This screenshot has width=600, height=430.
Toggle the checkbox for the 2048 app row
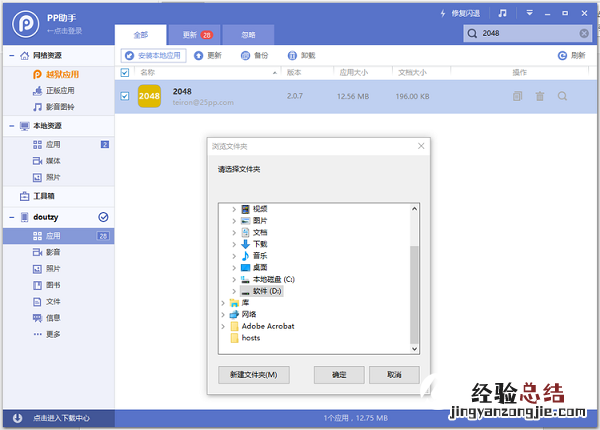coord(125,96)
